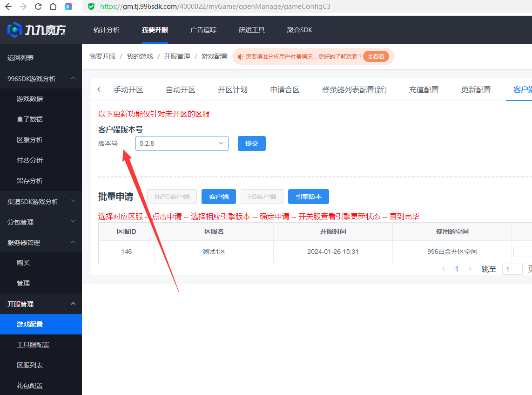Open 我要开服 top menu
532x395 pixels.
tap(155, 30)
